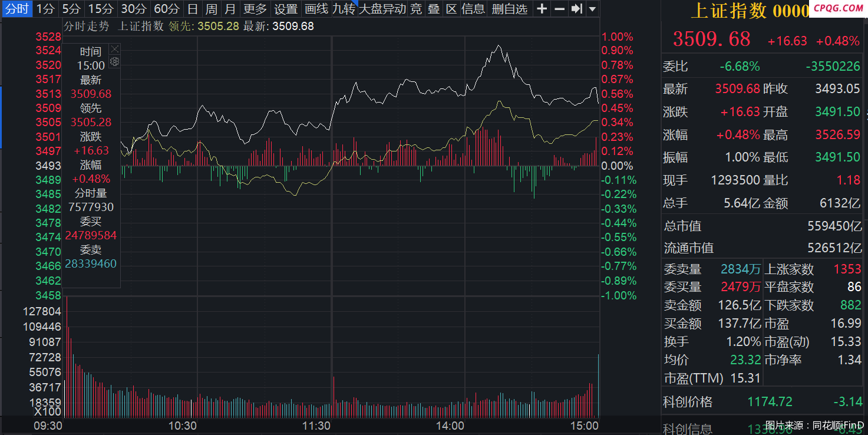Click the 上证指数 title in right panel
Viewport: 868px width, 435px height.
click(728, 11)
